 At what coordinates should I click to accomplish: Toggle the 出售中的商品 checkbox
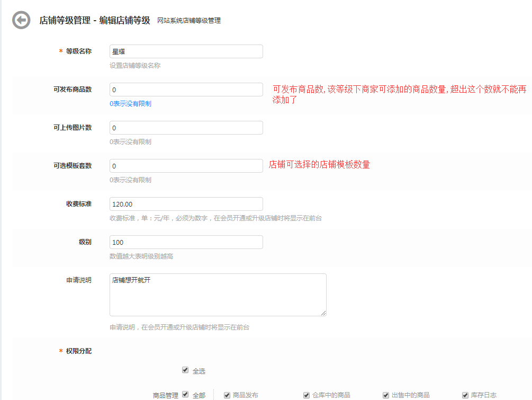386,395
